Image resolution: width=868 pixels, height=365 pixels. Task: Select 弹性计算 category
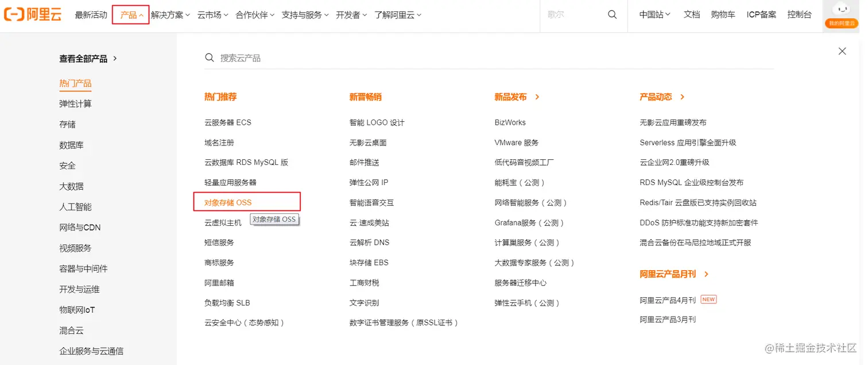(75, 104)
